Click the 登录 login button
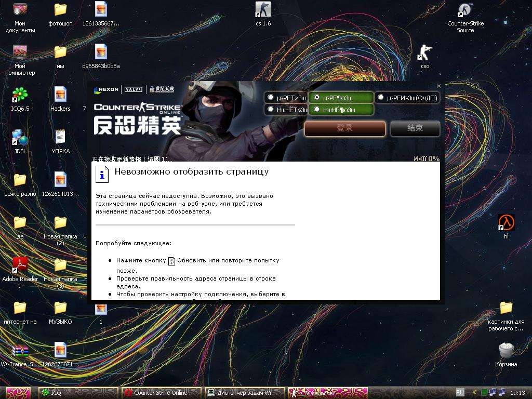Screen dimensions: 532x399 click(345, 128)
